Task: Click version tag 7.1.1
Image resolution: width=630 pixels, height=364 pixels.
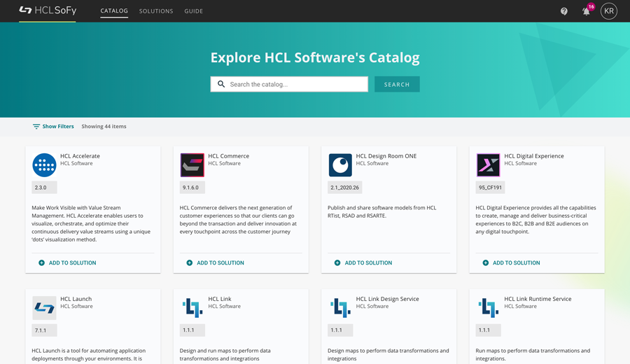Action: tap(44, 330)
